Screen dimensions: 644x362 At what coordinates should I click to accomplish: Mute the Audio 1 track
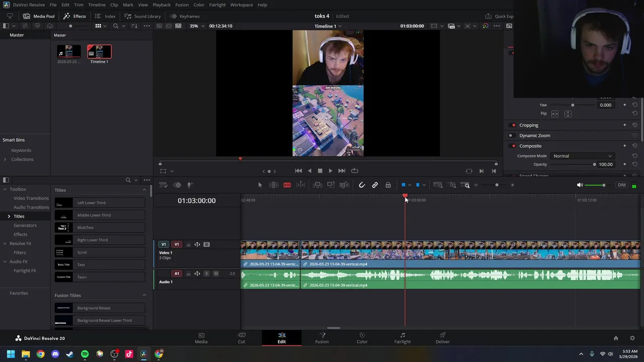216,274
